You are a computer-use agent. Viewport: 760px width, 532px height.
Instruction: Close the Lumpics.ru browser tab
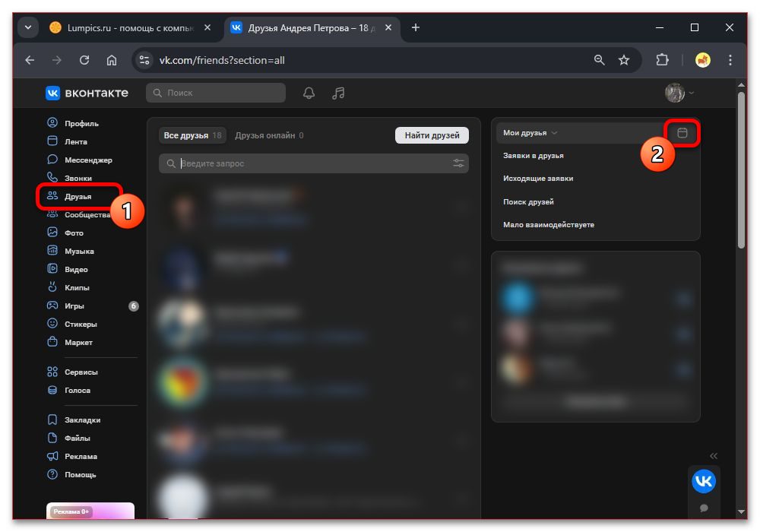click(207, 27)
